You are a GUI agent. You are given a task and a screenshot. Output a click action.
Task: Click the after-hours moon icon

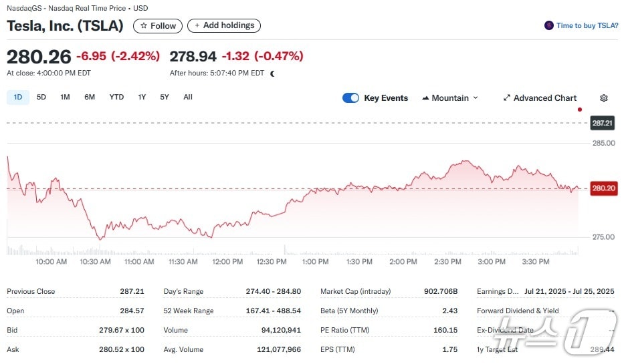272,73
